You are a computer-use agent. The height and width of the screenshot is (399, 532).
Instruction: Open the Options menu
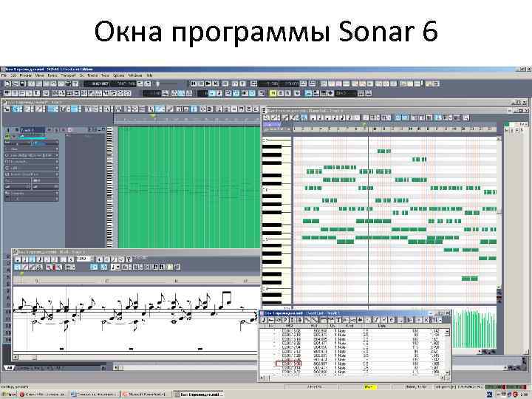(118, 75)
